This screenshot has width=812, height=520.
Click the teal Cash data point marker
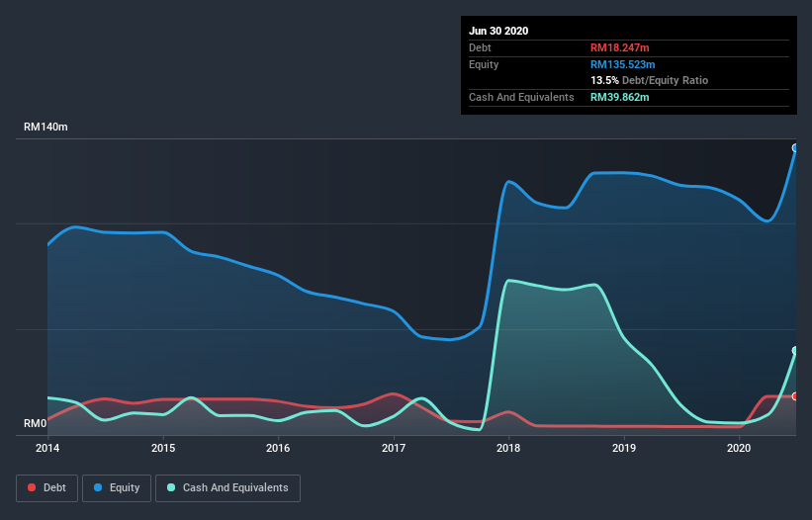pos(795,351)
